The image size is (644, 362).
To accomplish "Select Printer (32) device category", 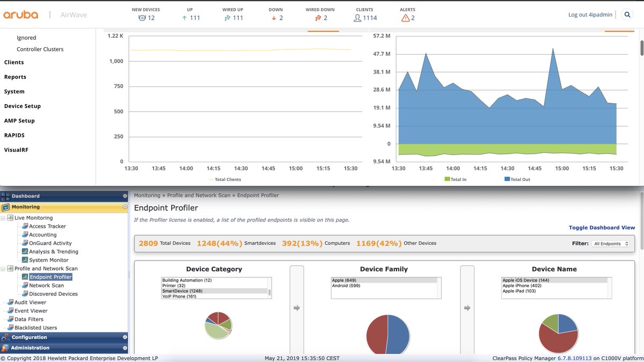I will [215, 286].
